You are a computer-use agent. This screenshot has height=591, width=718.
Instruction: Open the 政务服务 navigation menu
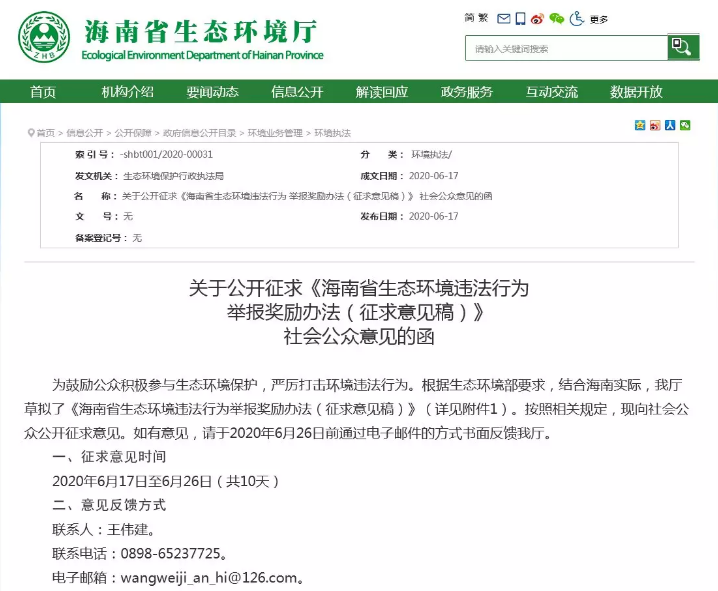(467, 92)
